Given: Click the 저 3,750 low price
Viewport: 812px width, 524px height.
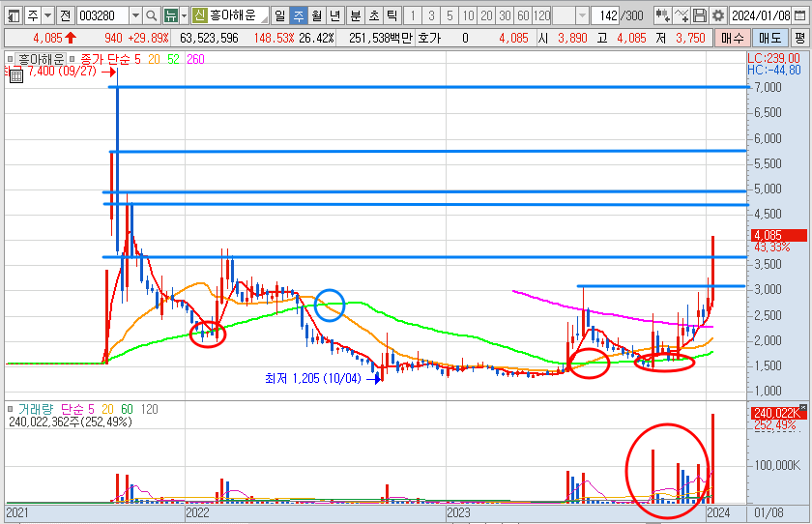Looking at the screenshot, I should pos(681,38).
